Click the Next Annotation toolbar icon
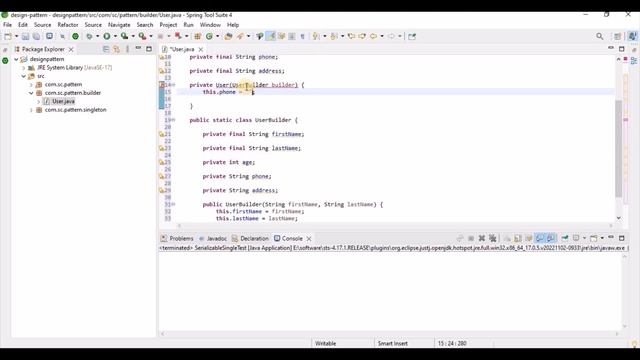Screen dimensions: 640x360 316,36
